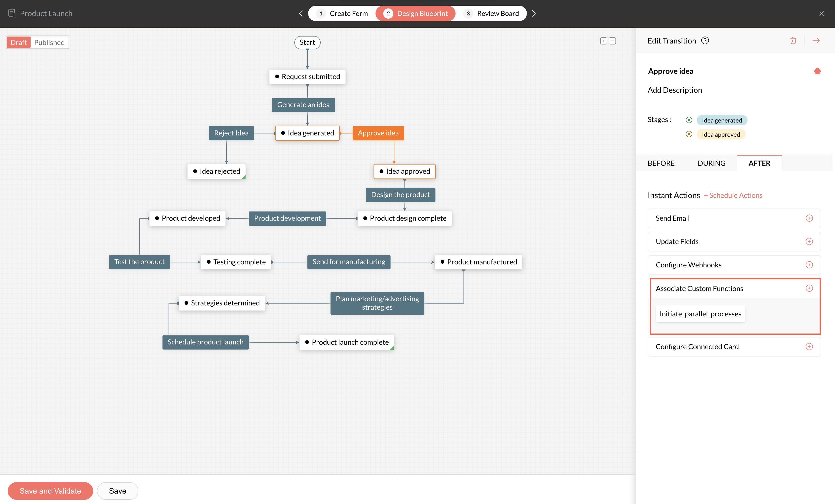This screenshot has height=504, width=835.
Task: Select the Plan marketing/advertising strategies transition
Action: [x=377, y=303]
